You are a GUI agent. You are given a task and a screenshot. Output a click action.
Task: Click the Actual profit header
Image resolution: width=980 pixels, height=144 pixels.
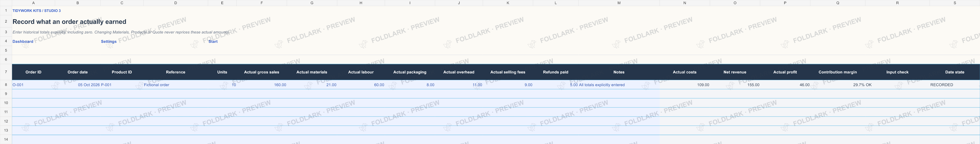pos(785,72)
